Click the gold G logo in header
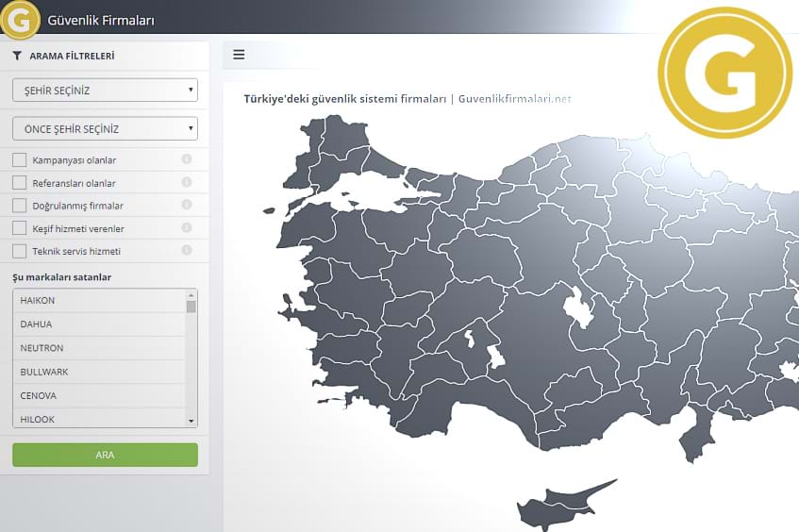The width and height of the screenshot is (799, 532). coord(20,19)
